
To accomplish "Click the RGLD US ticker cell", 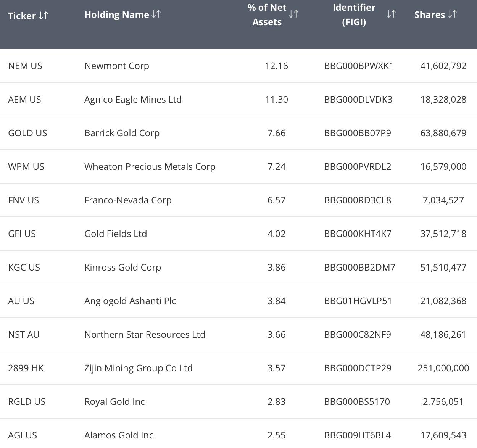I will [27, 402].
